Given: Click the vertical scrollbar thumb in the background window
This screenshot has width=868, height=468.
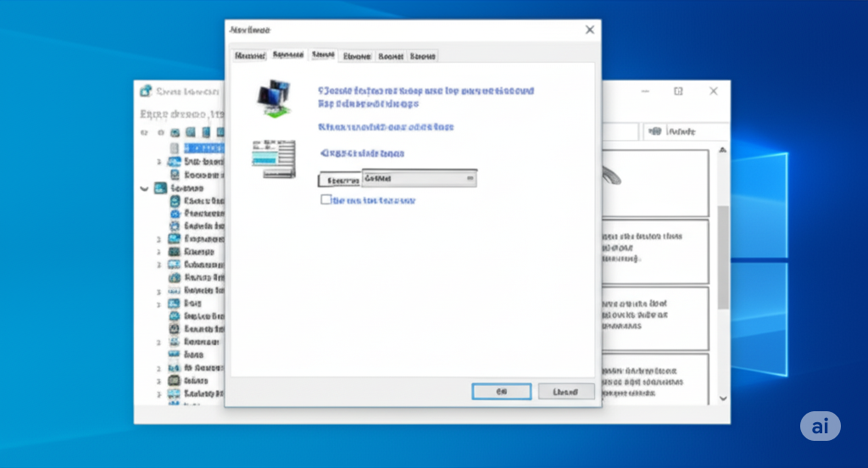Looking at the screenshot, I should coord(723,258).
